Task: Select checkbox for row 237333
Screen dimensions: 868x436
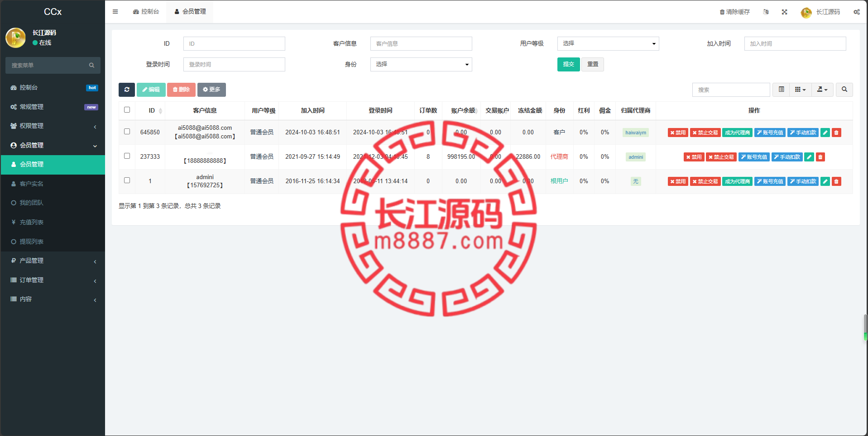Action: (x=127, y=156)
